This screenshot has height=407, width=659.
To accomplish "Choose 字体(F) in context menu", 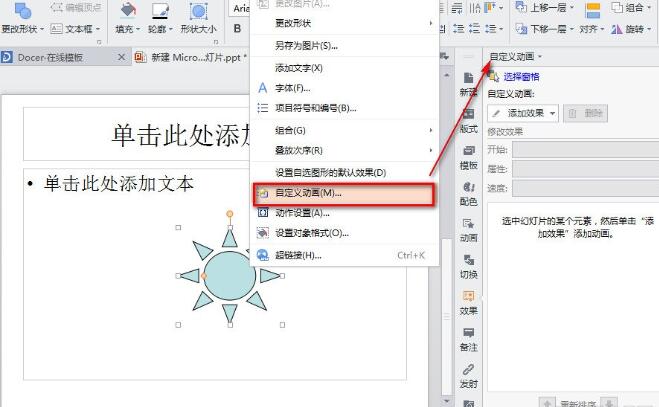I will [345, 88].
